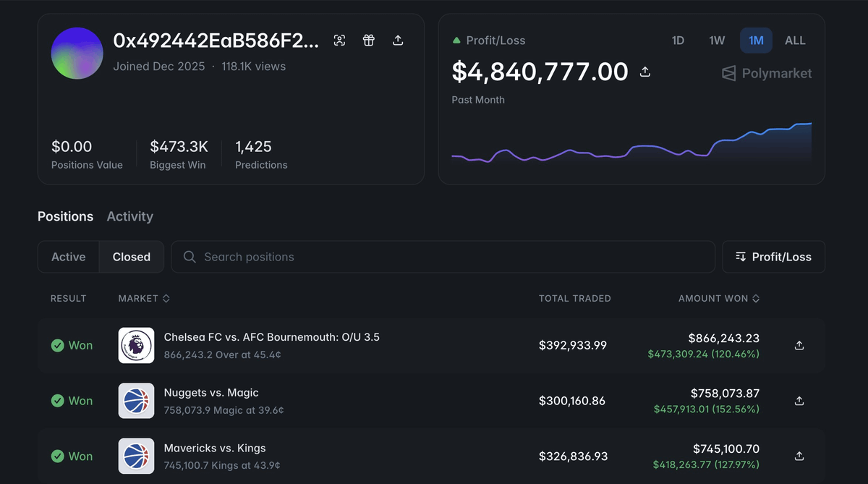Image resolution: width=868 pixels, height=484 pixels.
Task: Click the green Profit/Loss triangle indicator
Action: click(x=456, y=41)
